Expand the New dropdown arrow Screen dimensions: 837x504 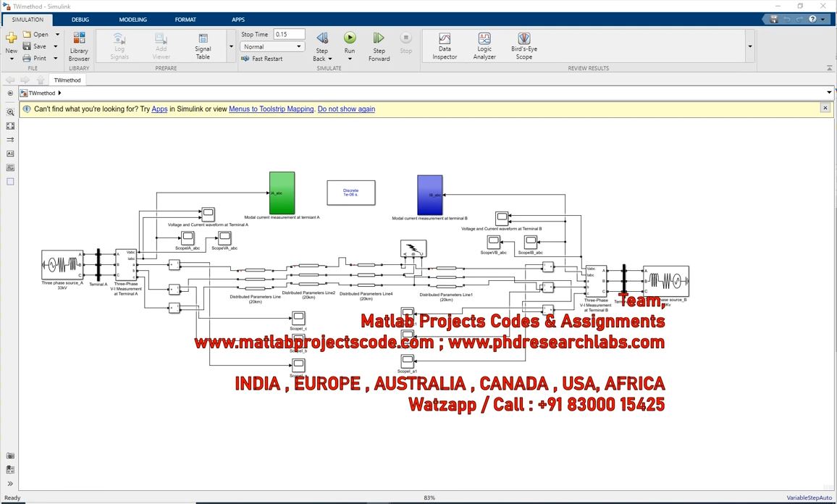(x=11, y=59)
